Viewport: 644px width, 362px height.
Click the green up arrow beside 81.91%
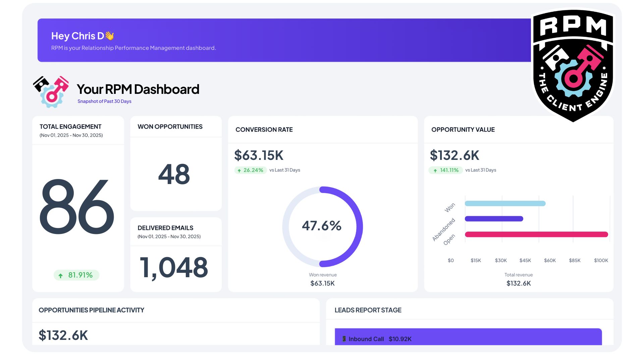[x=60, y=275]
